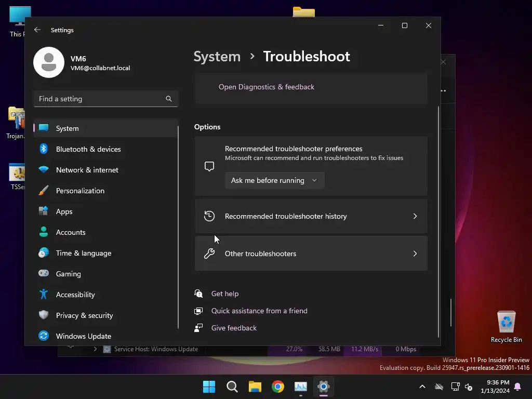This screenshot has width=532, height=399.
Task: Click the 11.2 MB/s disk value
Action: click(x=364, y=349)
